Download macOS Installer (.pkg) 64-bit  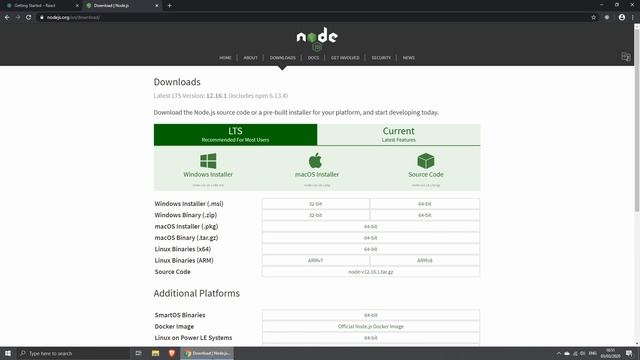click(x=371, y=227)
